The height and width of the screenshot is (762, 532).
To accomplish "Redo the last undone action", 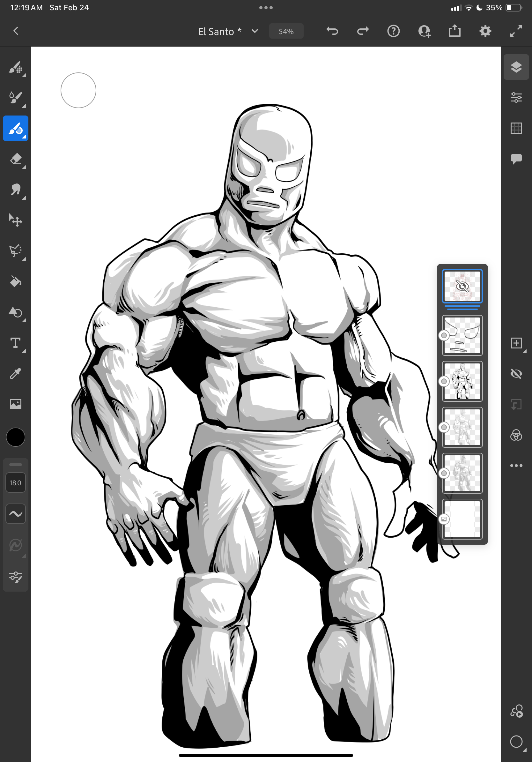I will [x=363, y=31].
